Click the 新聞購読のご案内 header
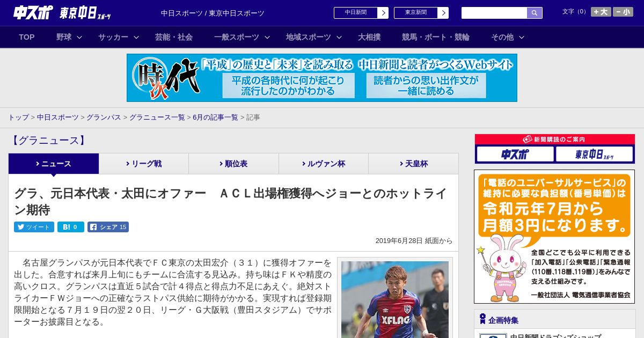 pyautogui.click(x=555, y=139)
